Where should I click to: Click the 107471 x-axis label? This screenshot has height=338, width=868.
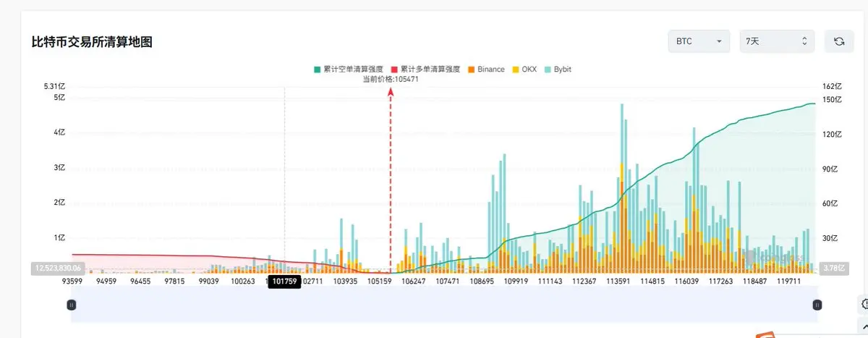click(x=447, y=282)
